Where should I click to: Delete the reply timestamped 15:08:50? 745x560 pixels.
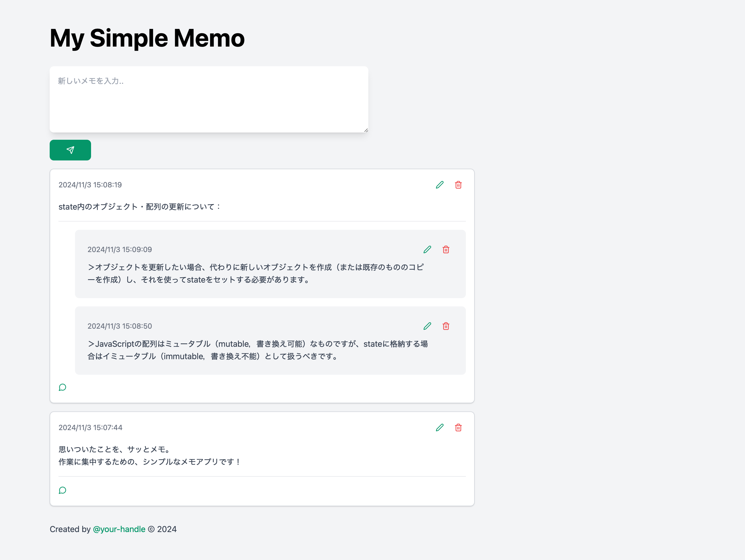pyautogui.click(x=446, y=326)
